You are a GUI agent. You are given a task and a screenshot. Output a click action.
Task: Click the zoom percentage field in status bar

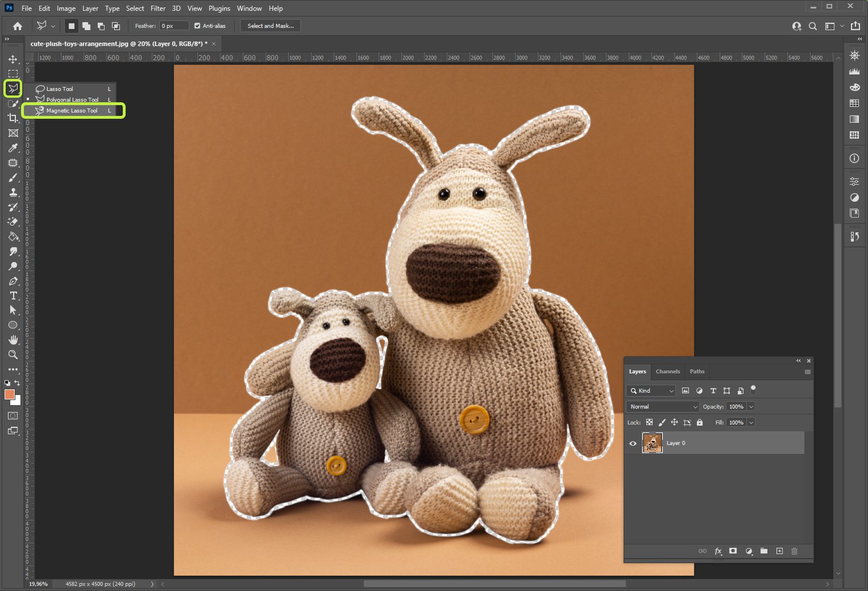coord(39,584)
